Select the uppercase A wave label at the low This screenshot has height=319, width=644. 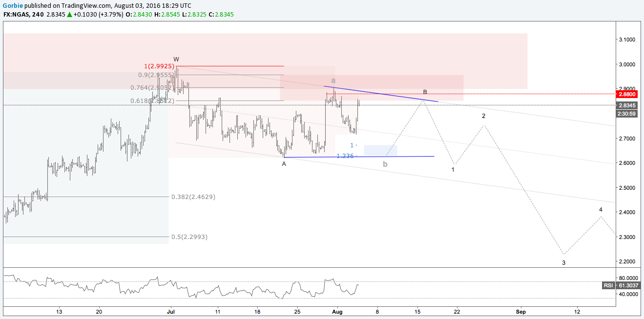click(284, 164)
